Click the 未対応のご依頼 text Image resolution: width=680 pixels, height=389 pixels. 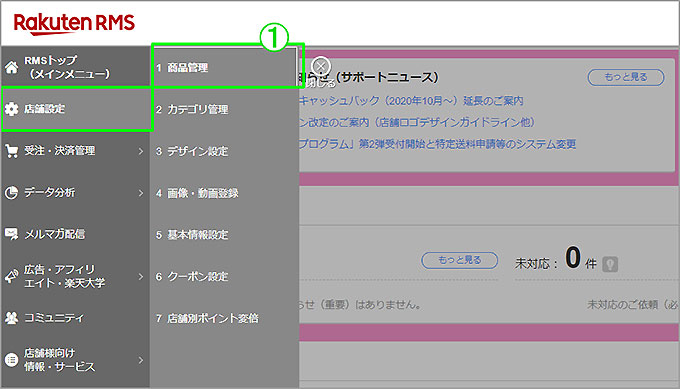(x=632, y=305)
